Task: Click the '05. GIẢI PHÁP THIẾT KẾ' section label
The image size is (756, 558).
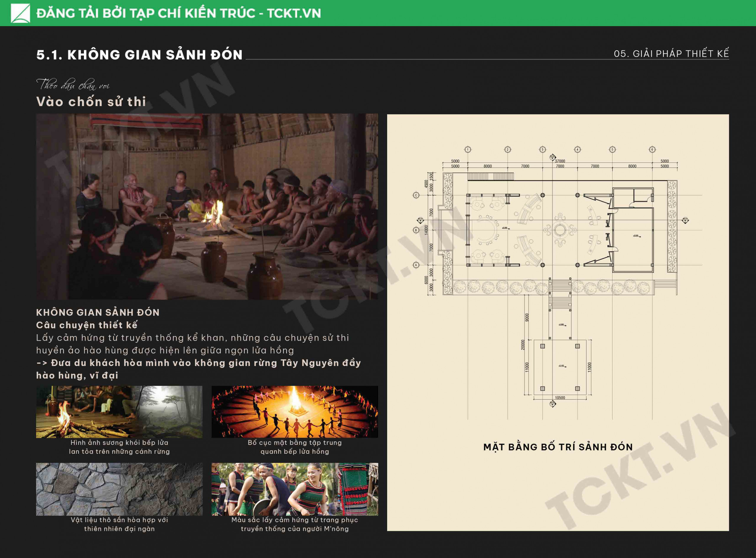Action: tap(671, 54)
